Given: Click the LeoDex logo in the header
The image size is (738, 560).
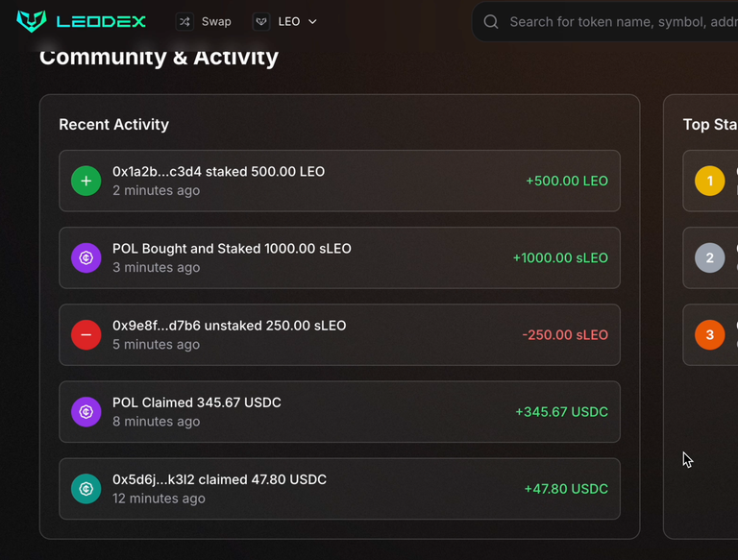Looking at the screenshot, I should click(81, 21).
